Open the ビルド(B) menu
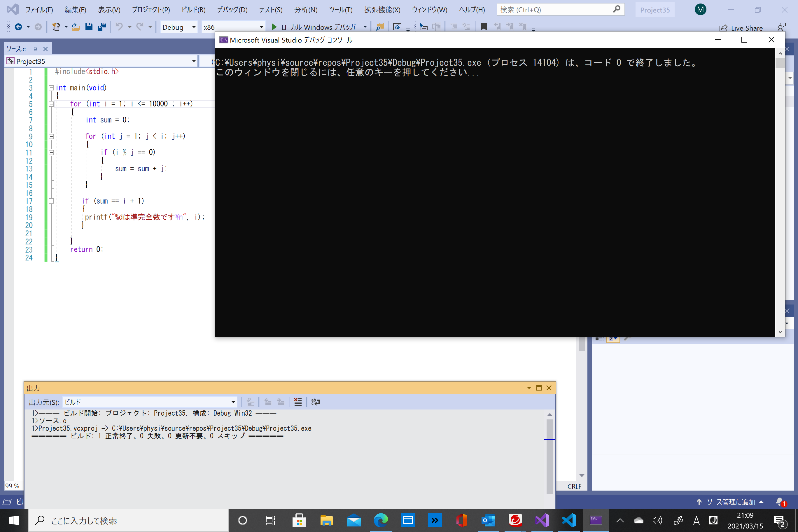Viewport: 798px width, 532px height. coord(193,10)
